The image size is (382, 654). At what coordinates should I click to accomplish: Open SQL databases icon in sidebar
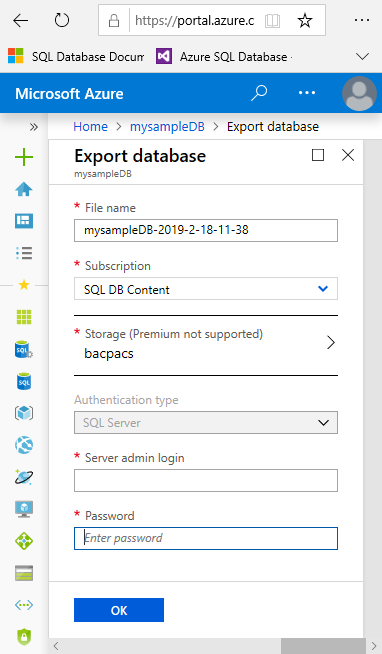tap(24, 381)
